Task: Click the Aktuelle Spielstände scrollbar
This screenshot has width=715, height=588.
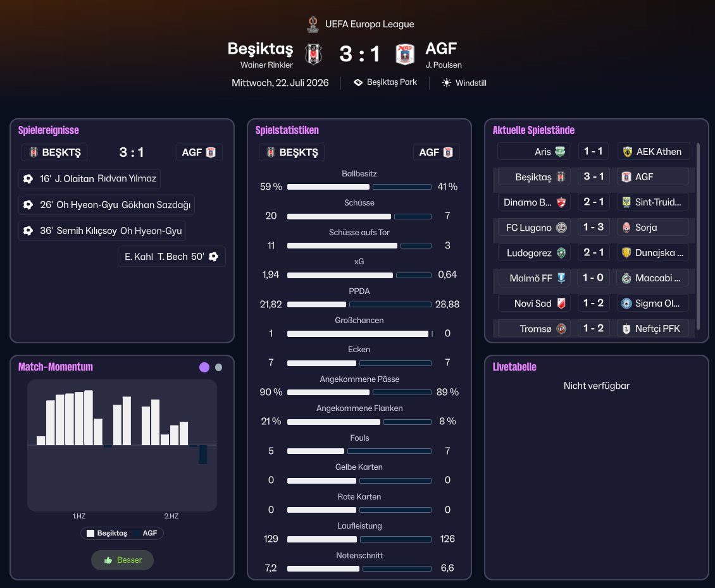Action: tap(698, 236)
